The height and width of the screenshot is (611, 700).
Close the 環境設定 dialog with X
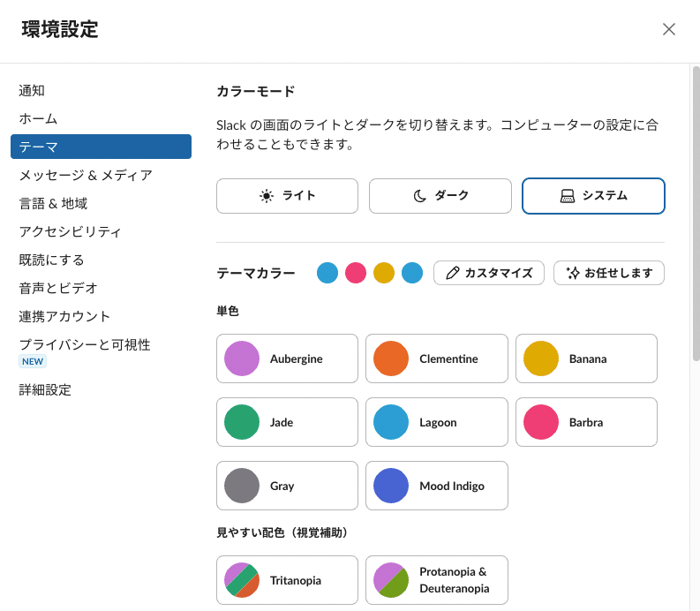pyautogui.click(x=669, y=29)
